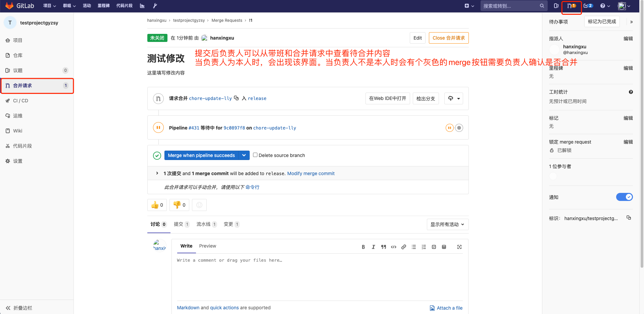Switch to the Preview tab in the editor
This screenshot has width=644, height=314.
208,246
